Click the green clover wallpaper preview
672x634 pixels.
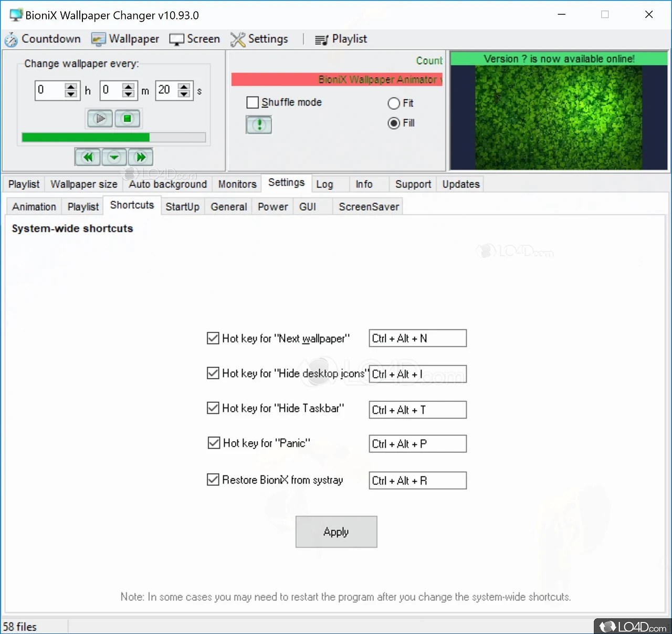tap(559, 118)
